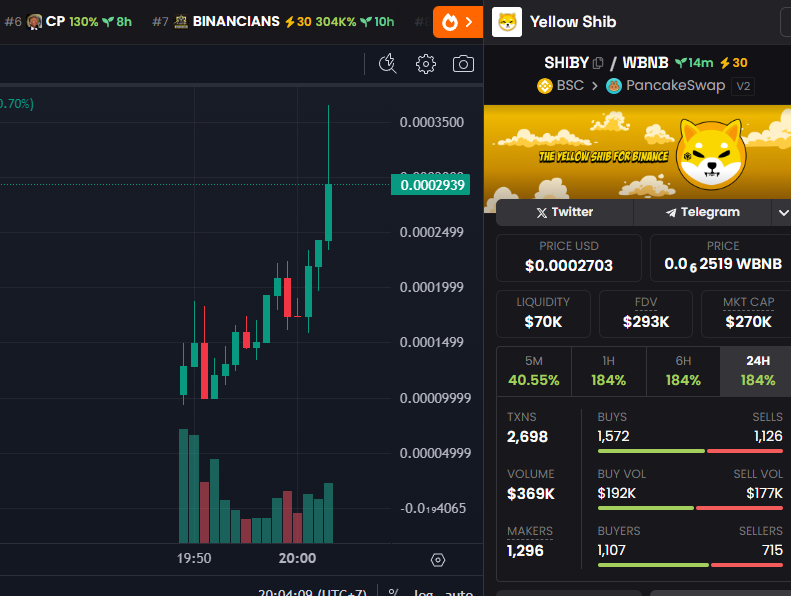Click chart time 20:04:09 (UTC+7)
The image size is (791, 596).
point(312,592)
